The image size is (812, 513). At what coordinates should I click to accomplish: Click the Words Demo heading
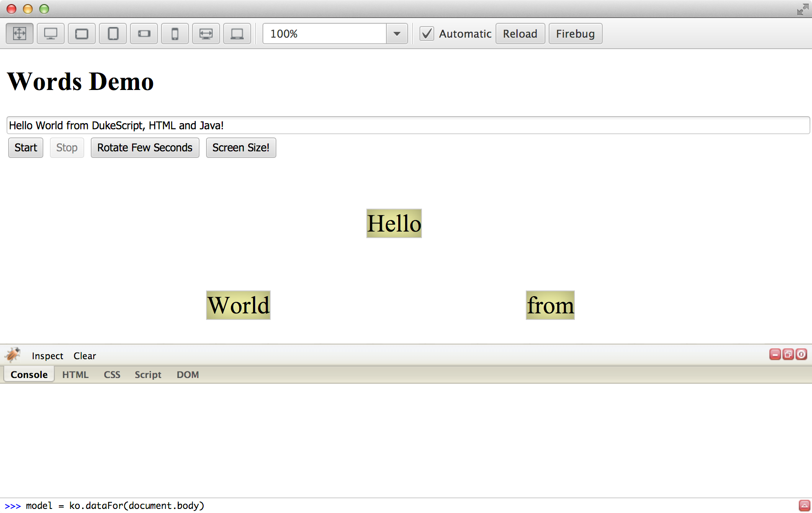tap(81, 81)
